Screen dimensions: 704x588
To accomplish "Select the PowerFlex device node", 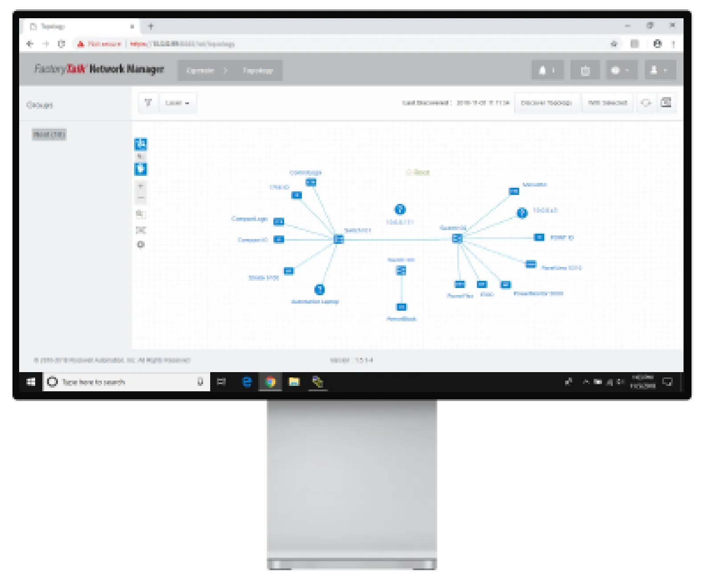I will [x=460, y=284].
